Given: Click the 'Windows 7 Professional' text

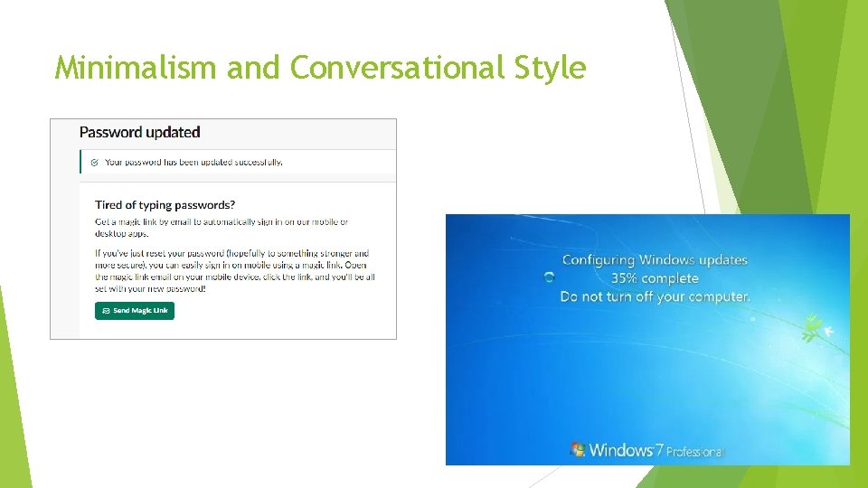Looking at the screenshot, I should pyautogui.click(x=656, y=450).
